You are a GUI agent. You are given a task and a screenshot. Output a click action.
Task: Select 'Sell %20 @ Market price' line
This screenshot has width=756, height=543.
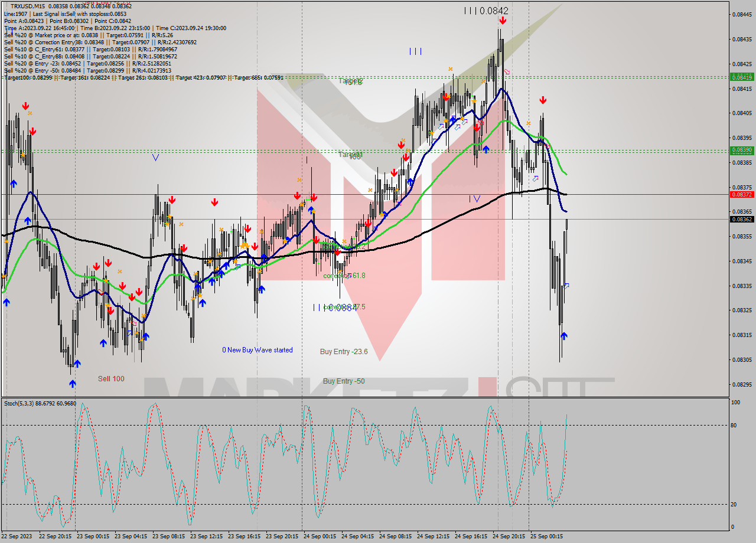click(89, 35)
